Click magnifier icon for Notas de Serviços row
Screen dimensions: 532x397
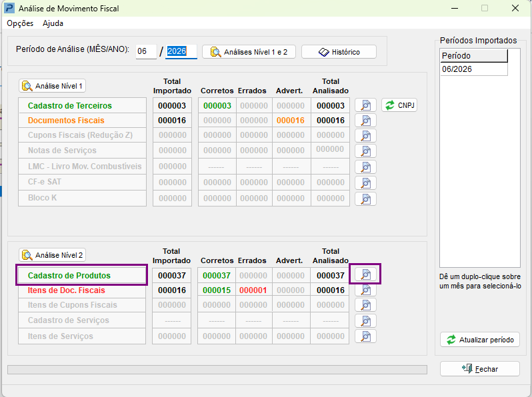(x=365, y=151)
